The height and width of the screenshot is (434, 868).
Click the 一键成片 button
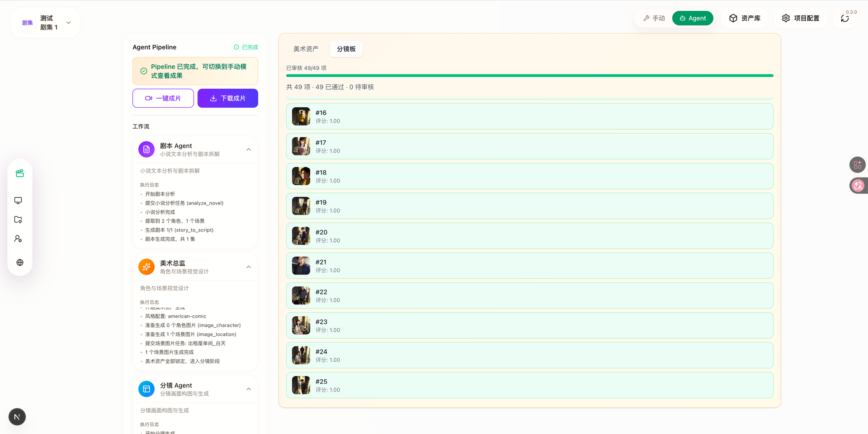[x=163, y=98]
